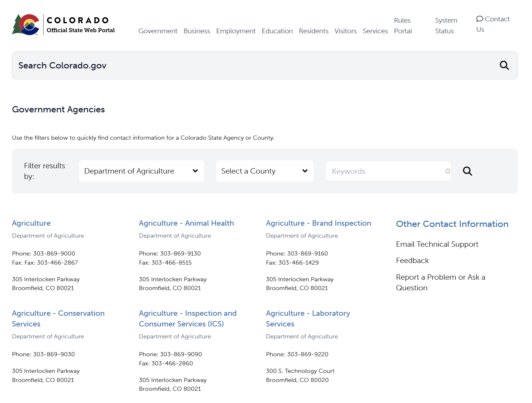Screen dimensions: 532x403
Task: Click phone number 303-869-9000
Action: click(x=54, y=253)
